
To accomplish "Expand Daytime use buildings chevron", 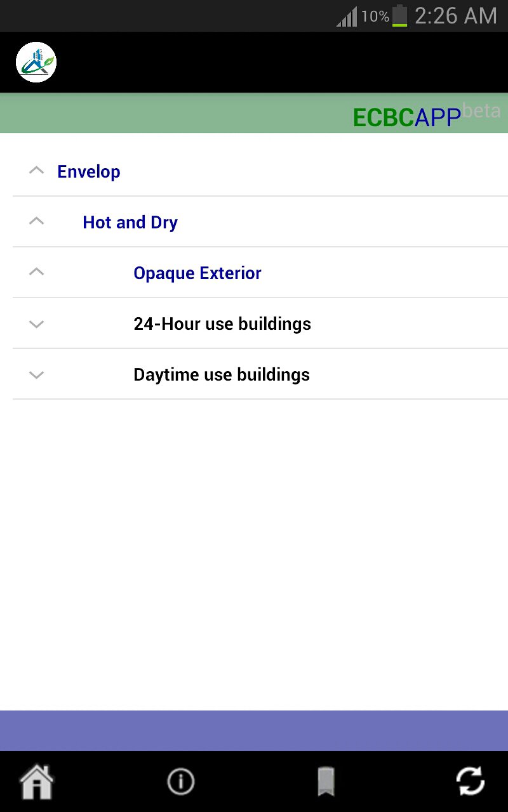I will click(37, 375).
